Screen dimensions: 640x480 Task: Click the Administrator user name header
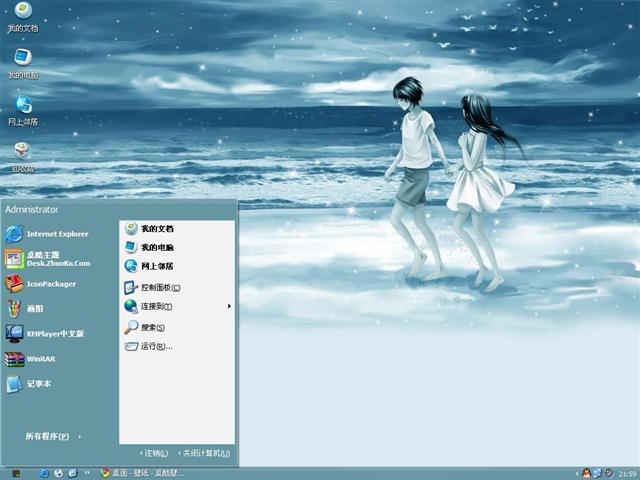[31, 209]
